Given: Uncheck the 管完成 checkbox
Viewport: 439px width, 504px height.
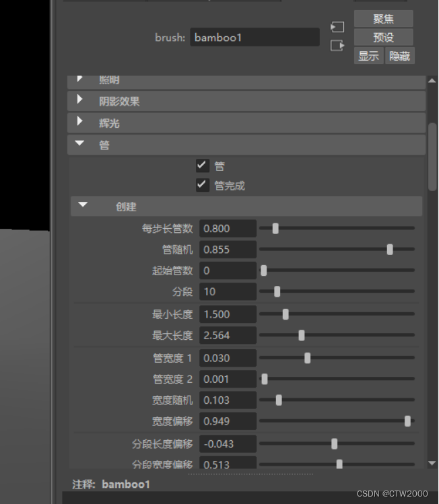Looking at the screenshot, I should 203,185.
